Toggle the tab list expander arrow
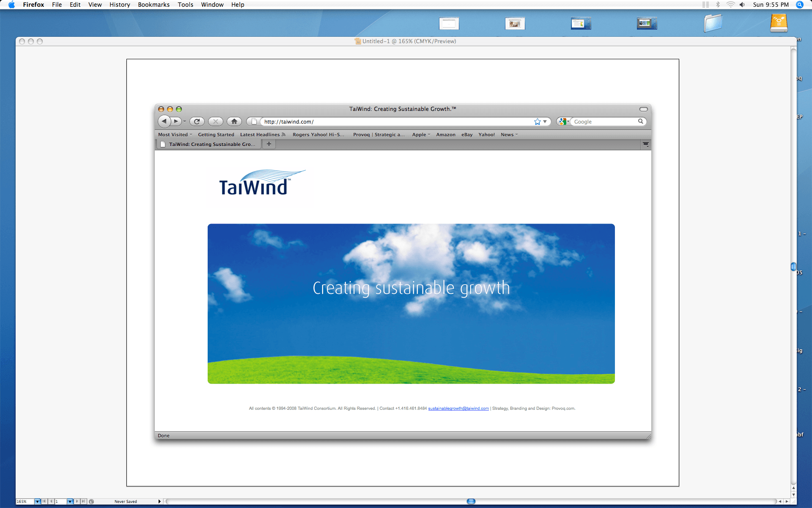Viewport: 812px width, 508px height. click(645, 144)
